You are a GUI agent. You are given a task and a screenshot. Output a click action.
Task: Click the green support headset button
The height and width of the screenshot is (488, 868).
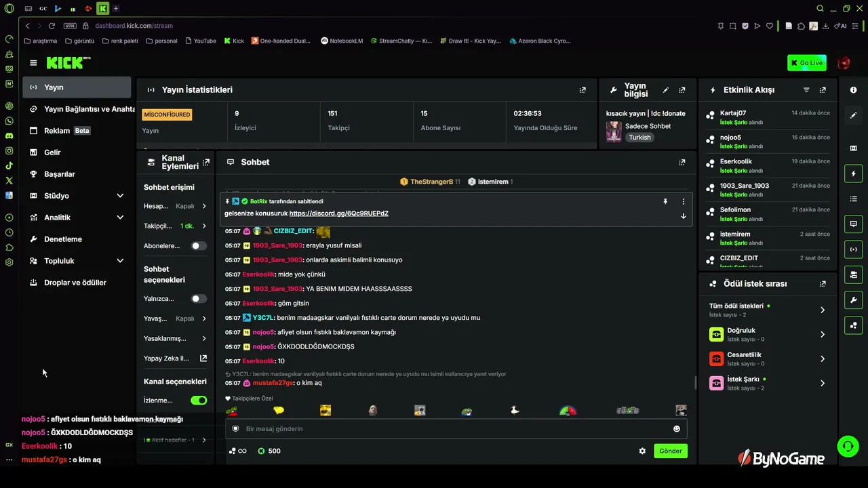click(x=848, y=446)
